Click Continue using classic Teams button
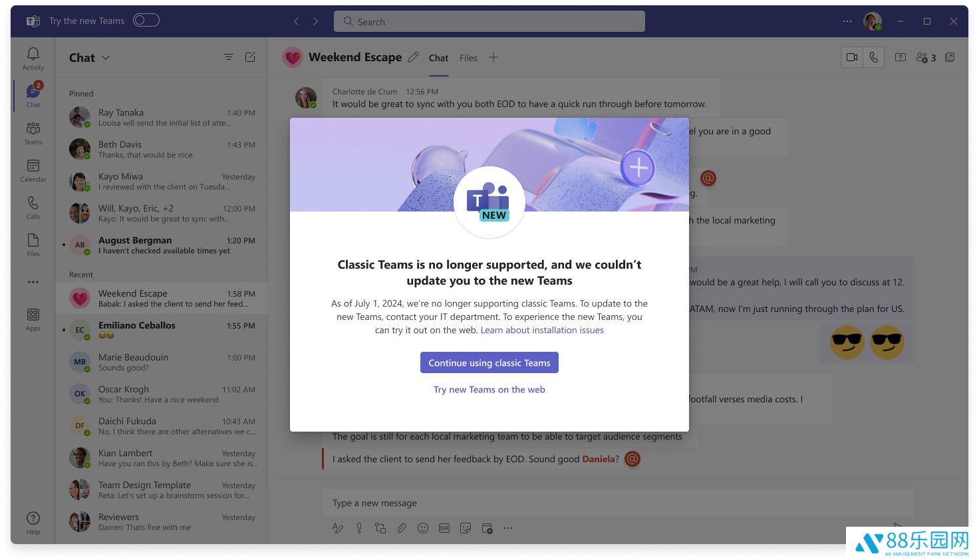Image resolution: width=979 pixels, height=560 pixels. coord(489,362)
